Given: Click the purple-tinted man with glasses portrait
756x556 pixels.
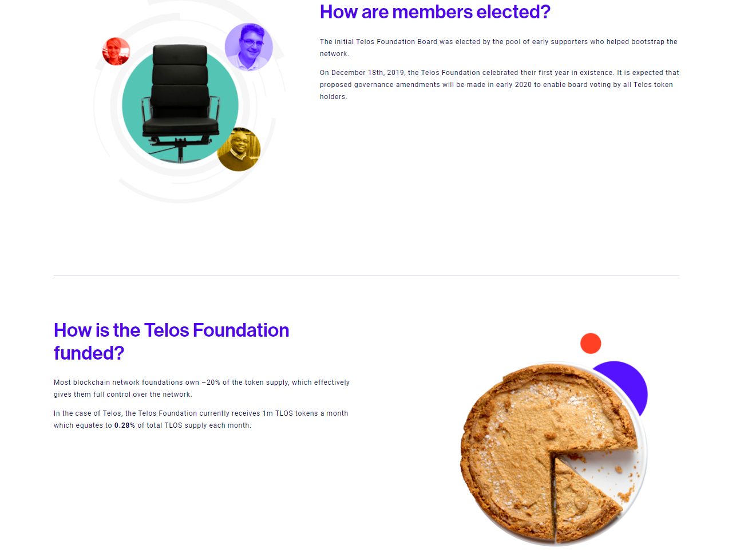Looking at the screenshot, I should tap(249, 47).
